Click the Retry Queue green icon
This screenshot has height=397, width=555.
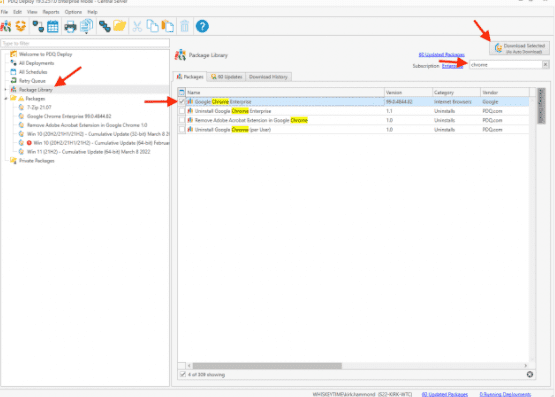click(x=13, y=81)
